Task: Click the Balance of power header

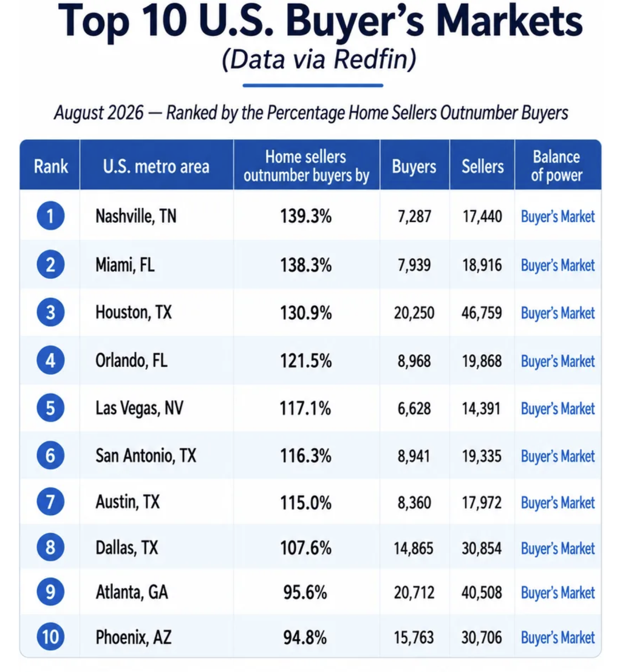Action: tap(557, 166)
